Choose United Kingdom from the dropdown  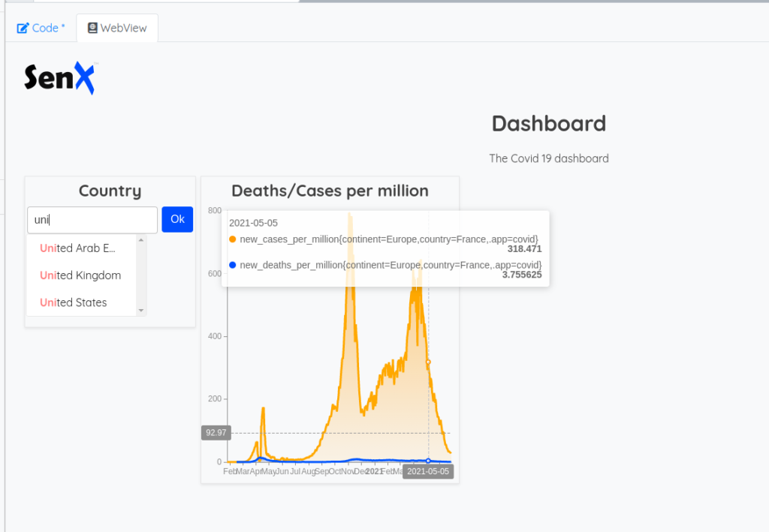(80, 275)
